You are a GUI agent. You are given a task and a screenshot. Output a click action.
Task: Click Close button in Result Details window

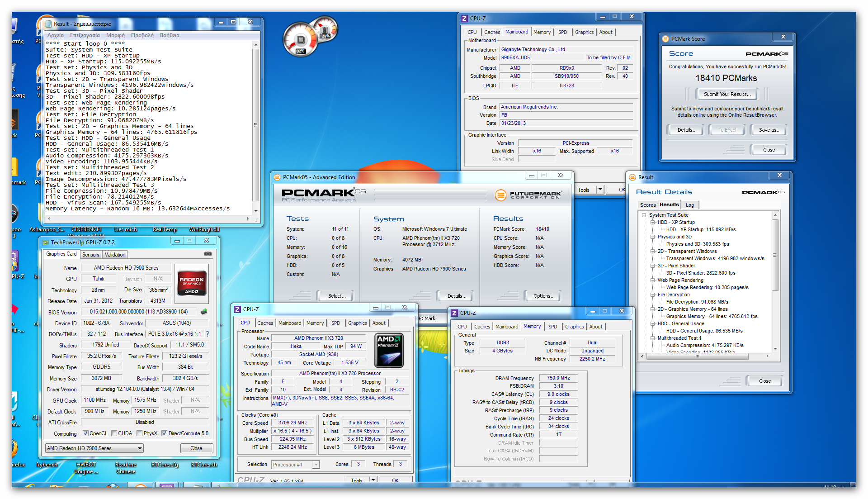tap(765, 381)
